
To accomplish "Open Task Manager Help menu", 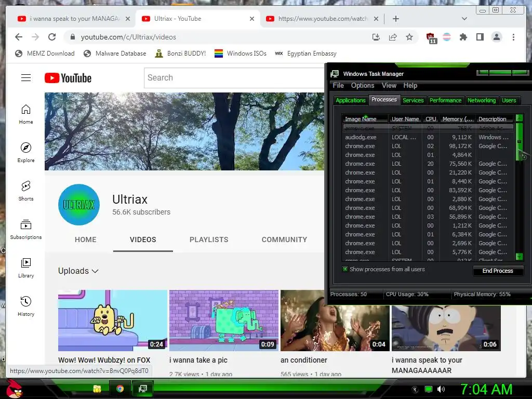I will pyautogui.click(x=410, y=86).
